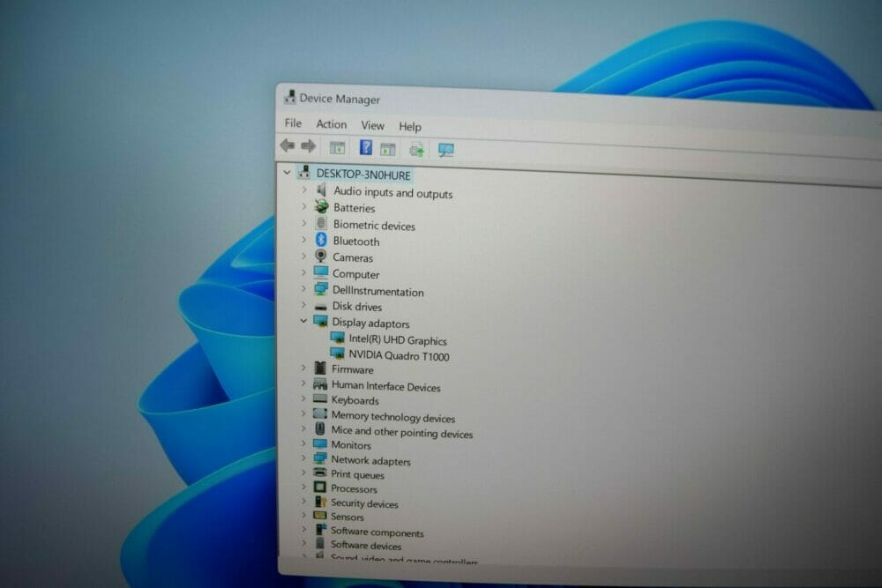Viewport: 882px width, 588px height.
Task: Select the Computer category label
Action: coord(356,274)
